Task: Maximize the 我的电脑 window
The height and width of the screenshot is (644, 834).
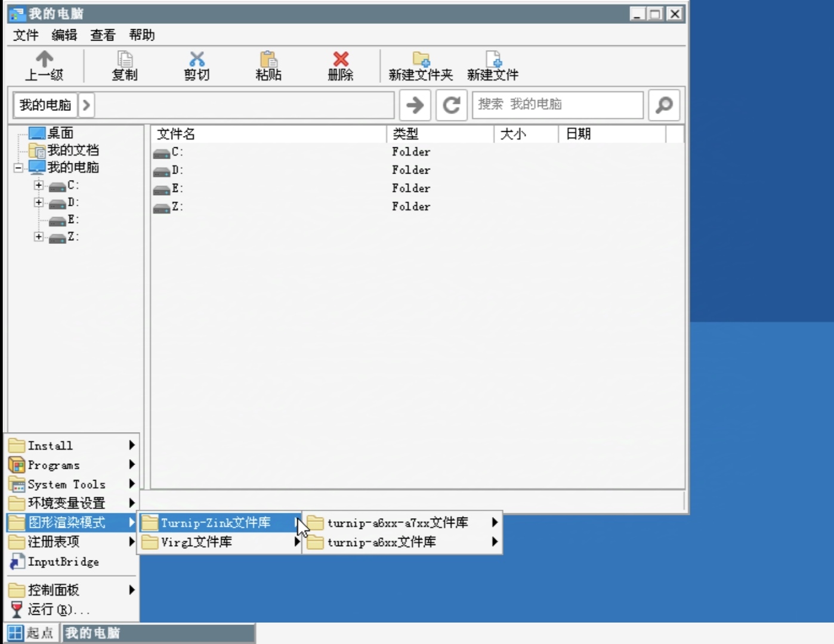Action: point(656,14)
